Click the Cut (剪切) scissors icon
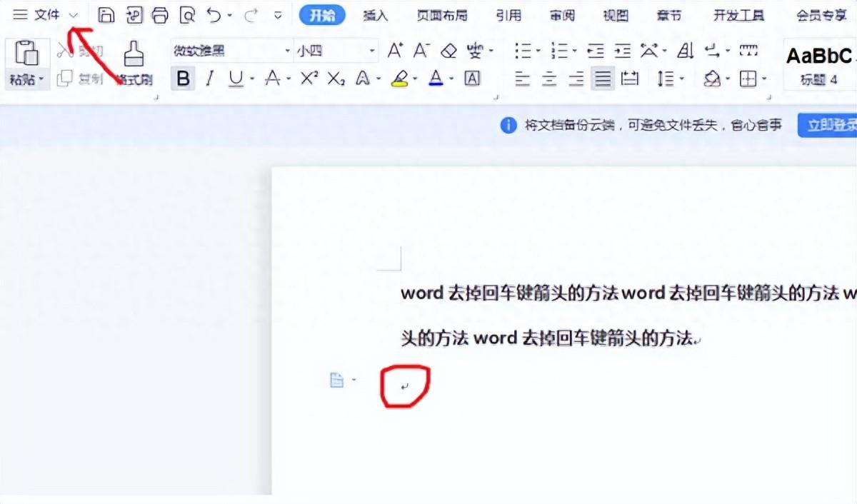 coord(65,51)
